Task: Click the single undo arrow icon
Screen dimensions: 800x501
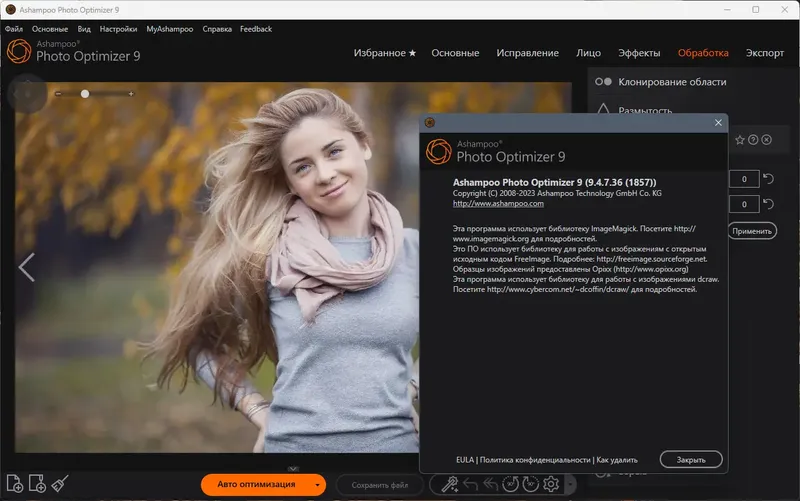Action: click(x=470, y=484)
